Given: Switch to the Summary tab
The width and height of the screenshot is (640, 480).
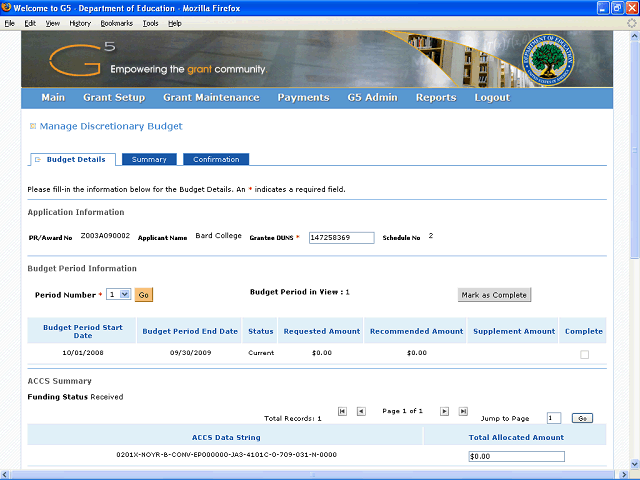Looking at the screenshot, I should click(149, 160).
